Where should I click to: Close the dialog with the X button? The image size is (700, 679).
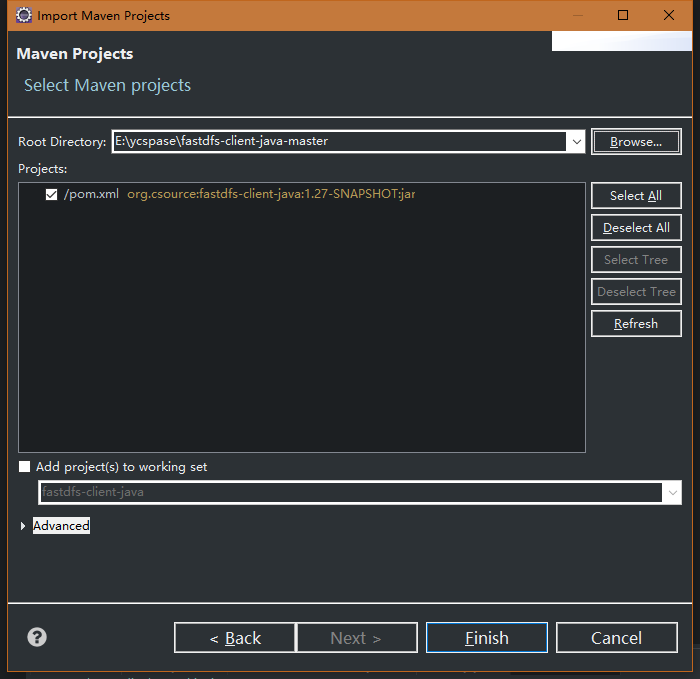[x=669, y=15]
